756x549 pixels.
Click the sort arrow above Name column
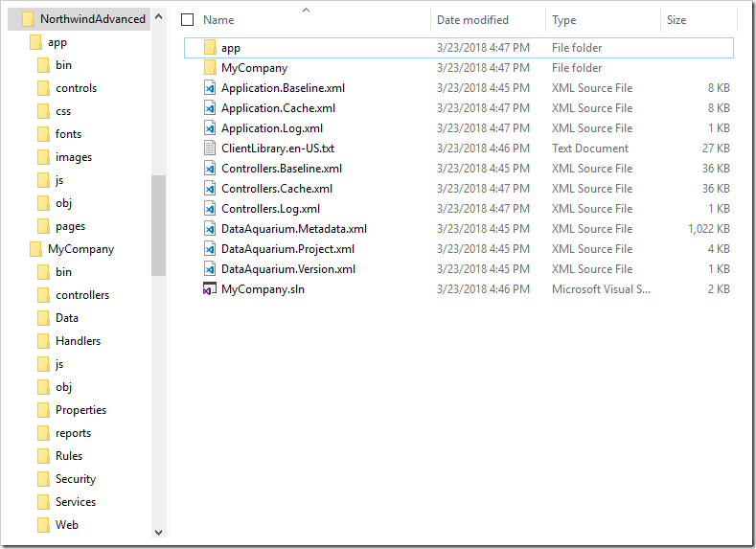306,10
